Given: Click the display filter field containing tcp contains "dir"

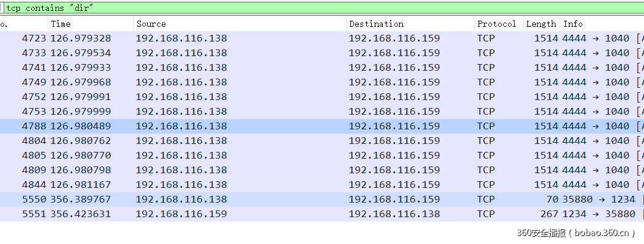Looking at the screenshot, I should (x=305, y=9).
